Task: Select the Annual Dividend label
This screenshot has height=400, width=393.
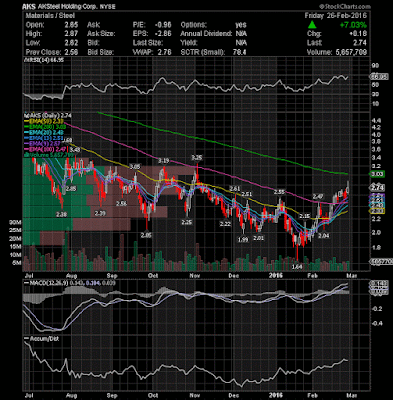Action: click(x=206, y=34)
